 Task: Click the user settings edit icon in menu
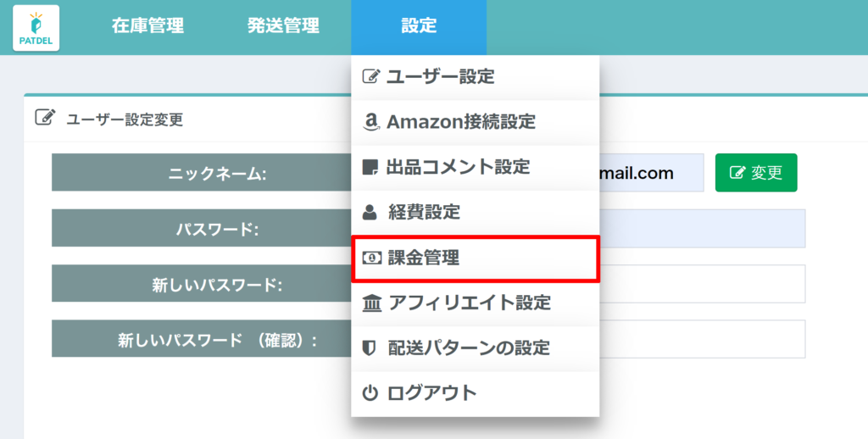(370, 76)
